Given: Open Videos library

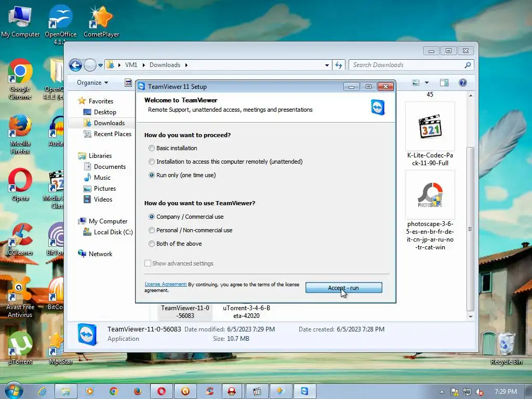Looking at the screenshot, I should pos(98,199).
